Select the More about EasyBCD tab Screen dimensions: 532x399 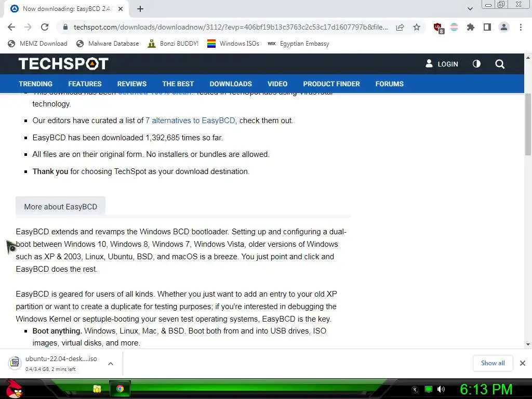click(x=60, y=207)
